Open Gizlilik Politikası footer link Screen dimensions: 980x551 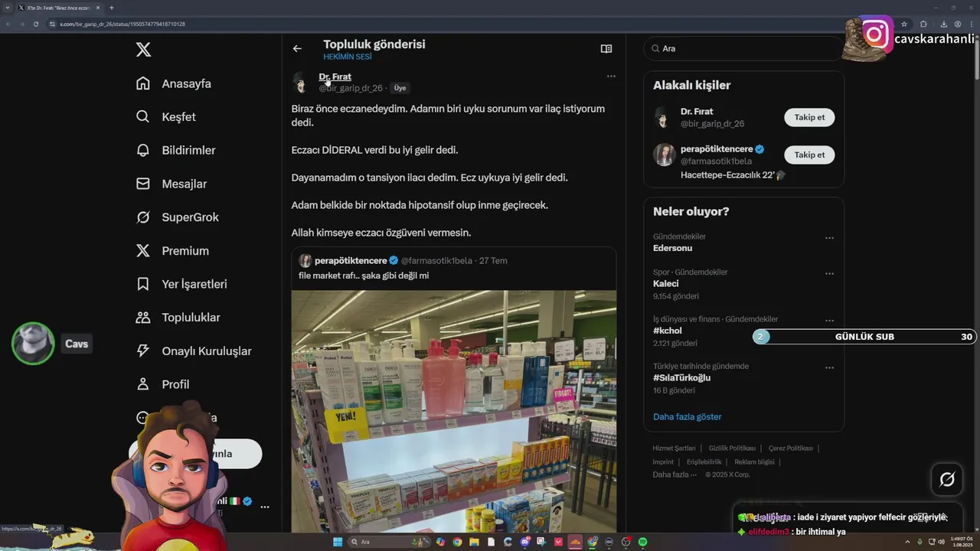tap(732, 448)
